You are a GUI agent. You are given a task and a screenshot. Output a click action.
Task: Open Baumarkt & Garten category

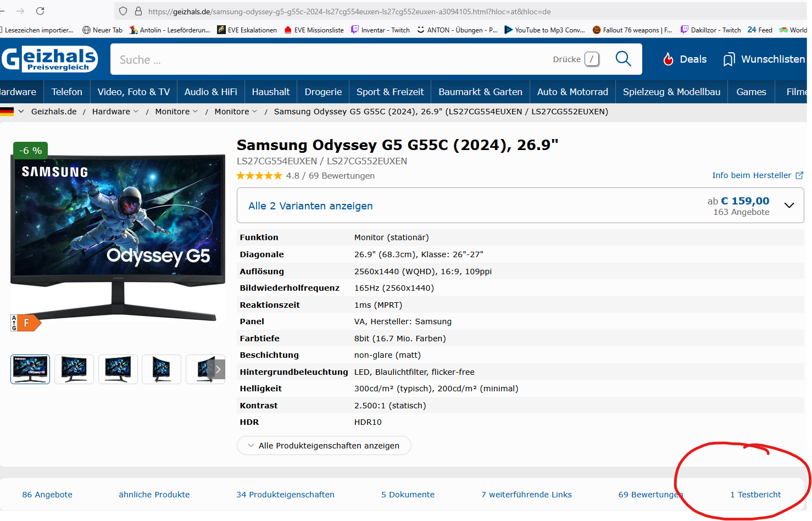(480, 92)
